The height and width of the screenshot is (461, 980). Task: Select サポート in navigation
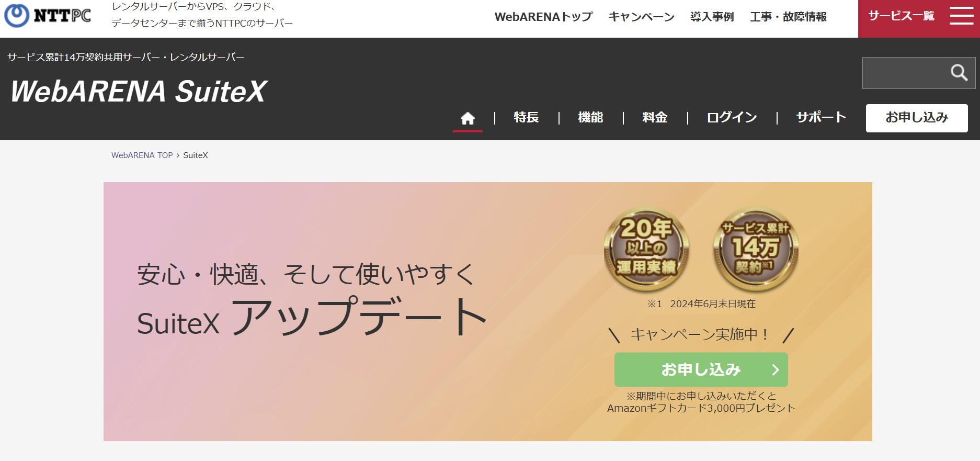[821, 118]
